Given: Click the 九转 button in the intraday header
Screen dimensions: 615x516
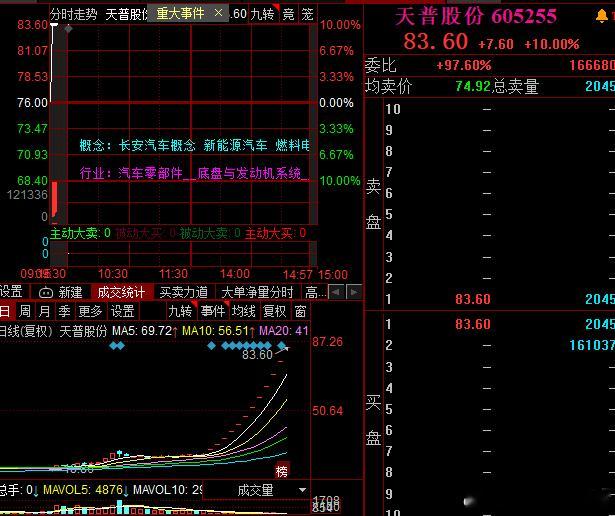Looking at the screenshot, I should [262, 14].
